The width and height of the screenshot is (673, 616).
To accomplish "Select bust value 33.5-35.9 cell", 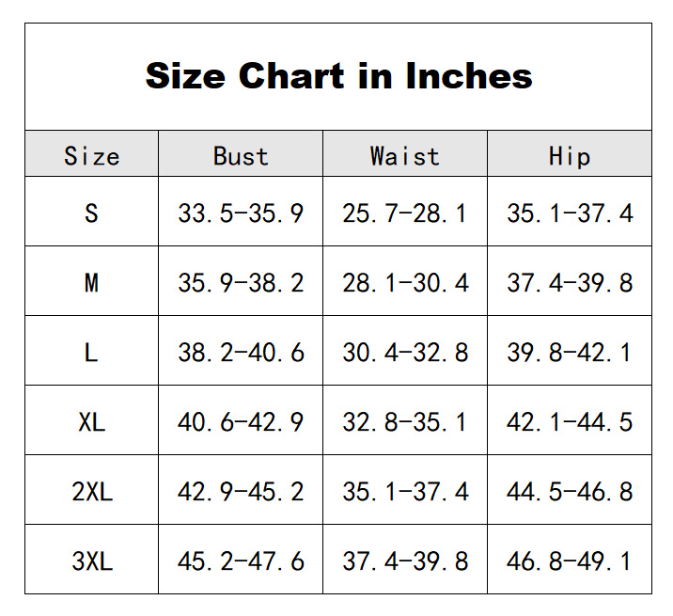I will [241, 212].
